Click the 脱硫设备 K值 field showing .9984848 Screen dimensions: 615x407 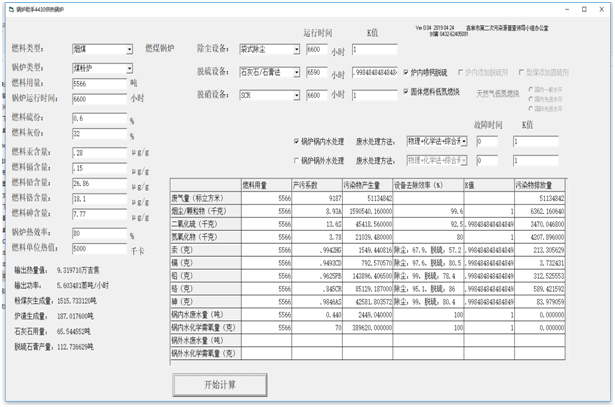(x=375, y=73)
